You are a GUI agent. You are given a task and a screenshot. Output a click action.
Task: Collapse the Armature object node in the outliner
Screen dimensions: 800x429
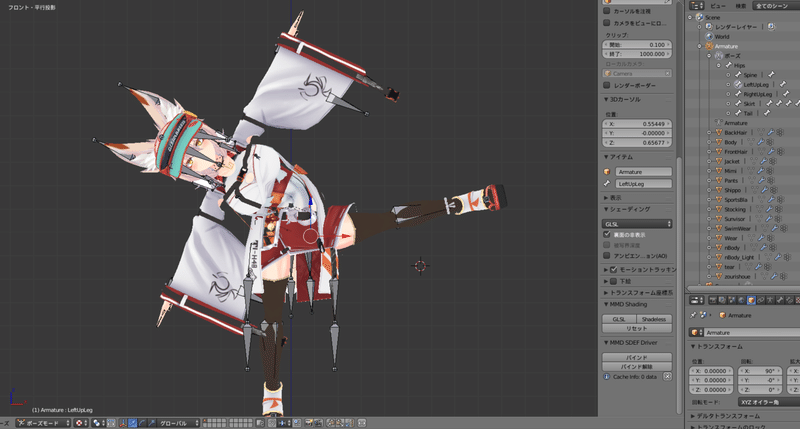click(x=699, y=46)
